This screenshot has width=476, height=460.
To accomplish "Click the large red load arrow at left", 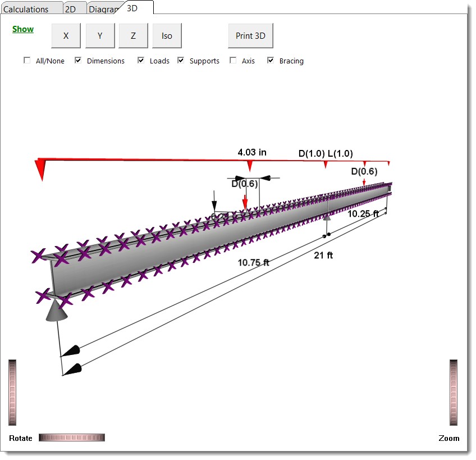I will (40, 169).
